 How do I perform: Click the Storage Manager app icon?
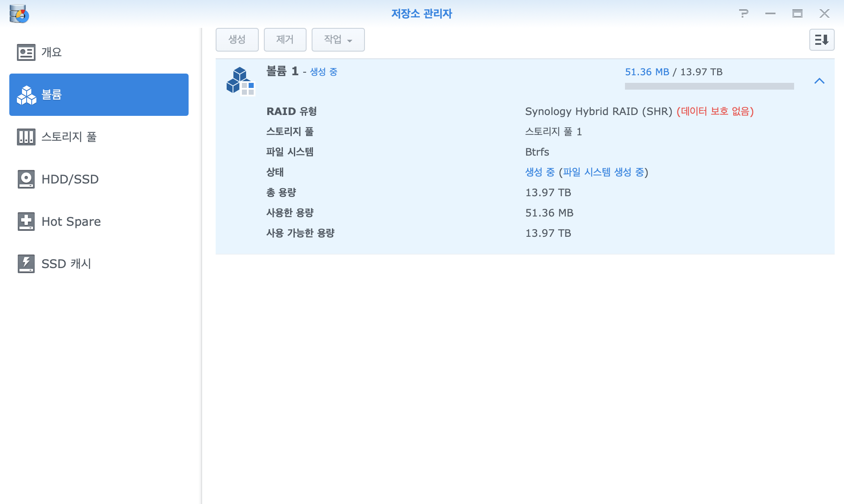pyautogui.click(x=19, y=14)
